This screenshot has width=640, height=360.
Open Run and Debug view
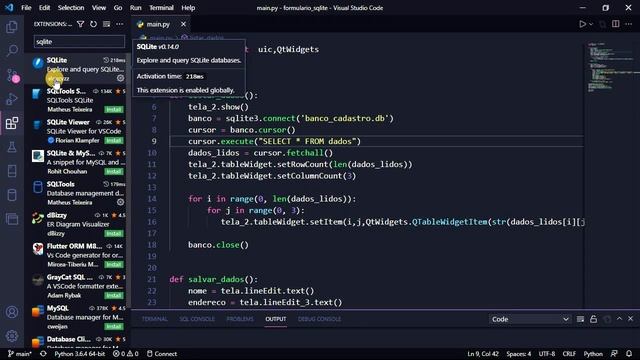(12, 99)
